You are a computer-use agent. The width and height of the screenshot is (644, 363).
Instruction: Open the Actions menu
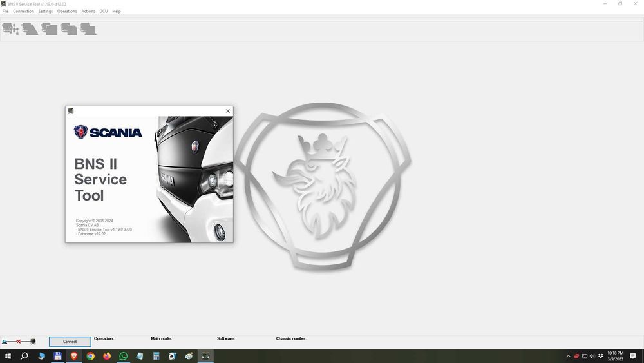pyautogui.click(x=88, y=11)
